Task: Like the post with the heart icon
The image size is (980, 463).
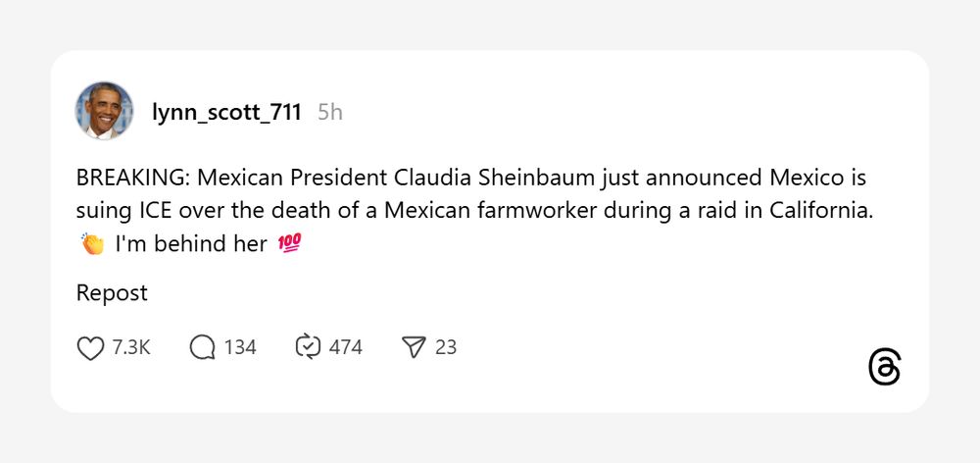Action: (90, 347)
